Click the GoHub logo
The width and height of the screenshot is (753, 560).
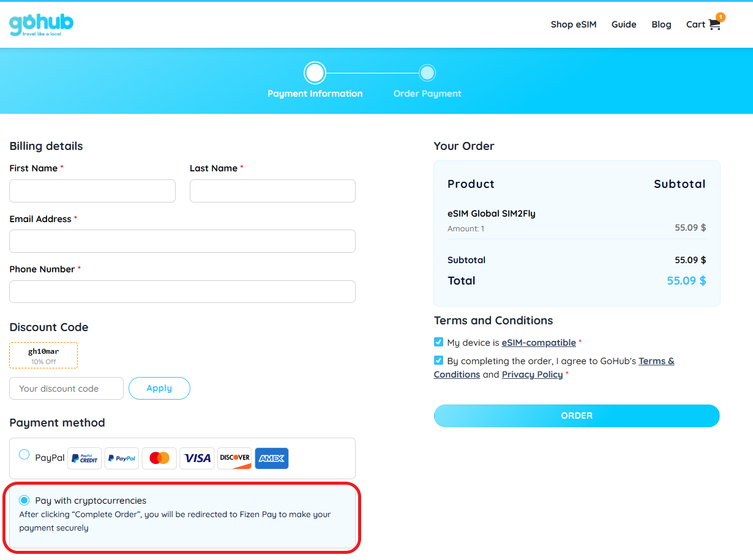41,24
